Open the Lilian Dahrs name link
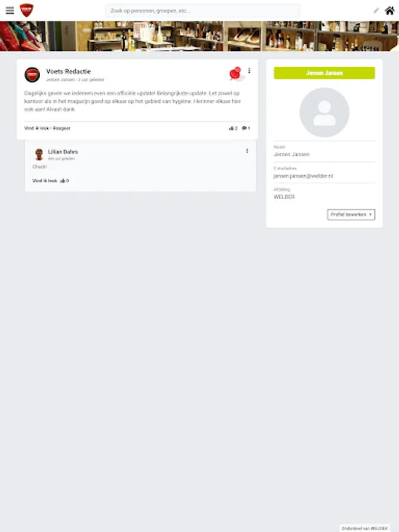The image size is (399, 532). pyautogui.click(x=63, y=152)
